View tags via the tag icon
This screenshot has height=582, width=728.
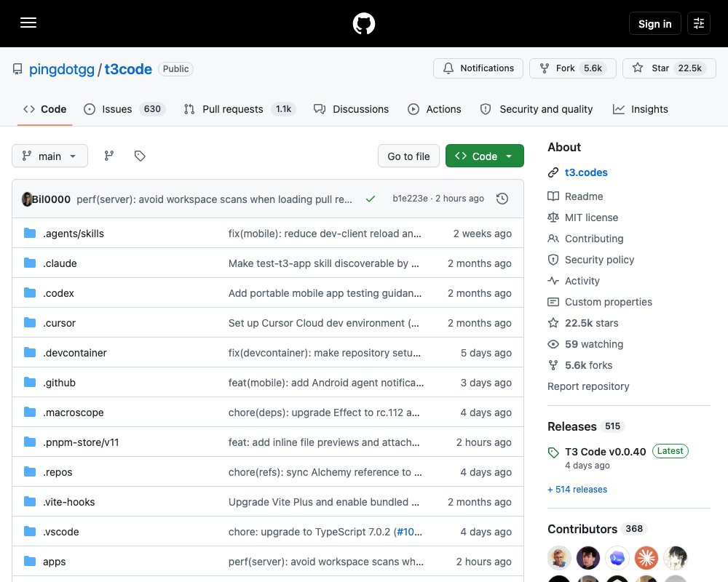(140, 156)
